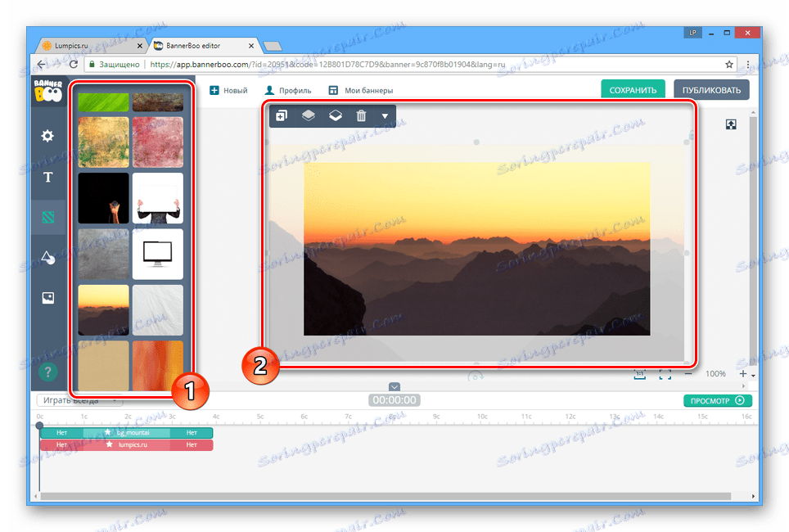This screenshot has width=789, height=532.
Task: Click the 100% zoom value
Action: (x=715, y=374)
